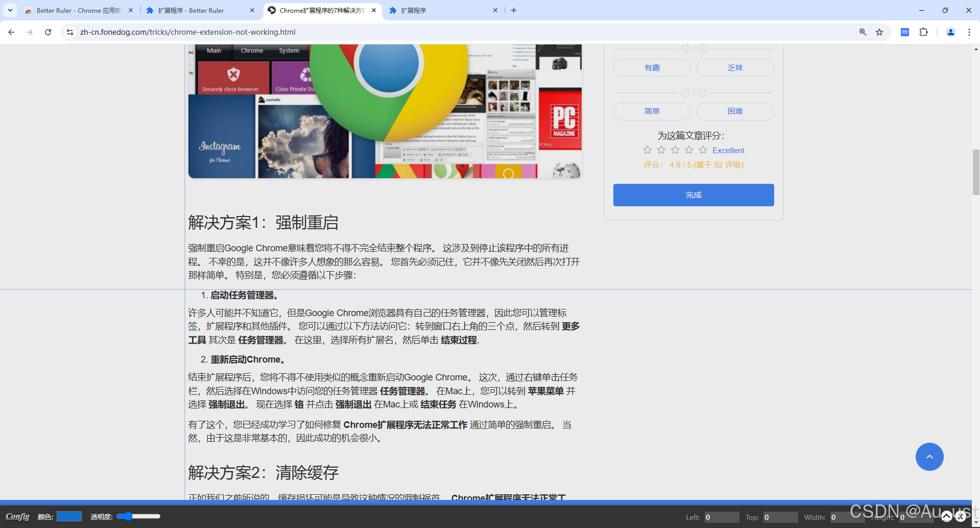Image resolution: width=980 pixels, height=528 pixels.
Task: Open site information icon in address bar
Action: coord(70,32)
